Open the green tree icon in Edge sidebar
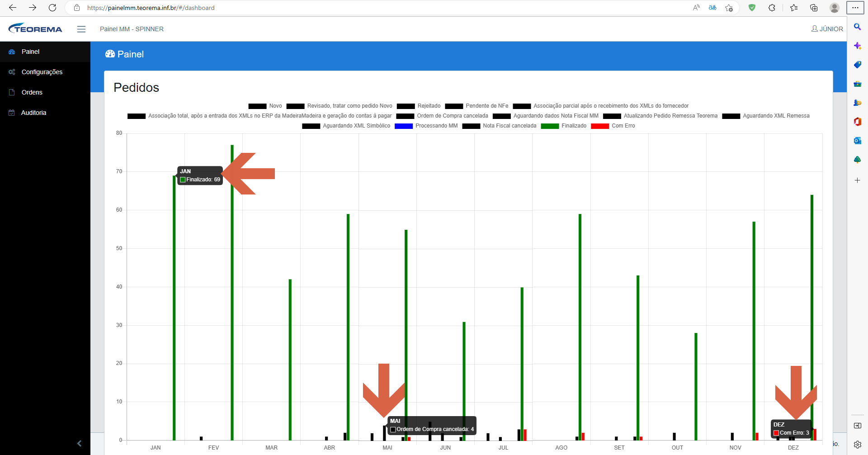Screen dimensions: 868x455 (x=857, y=160)
